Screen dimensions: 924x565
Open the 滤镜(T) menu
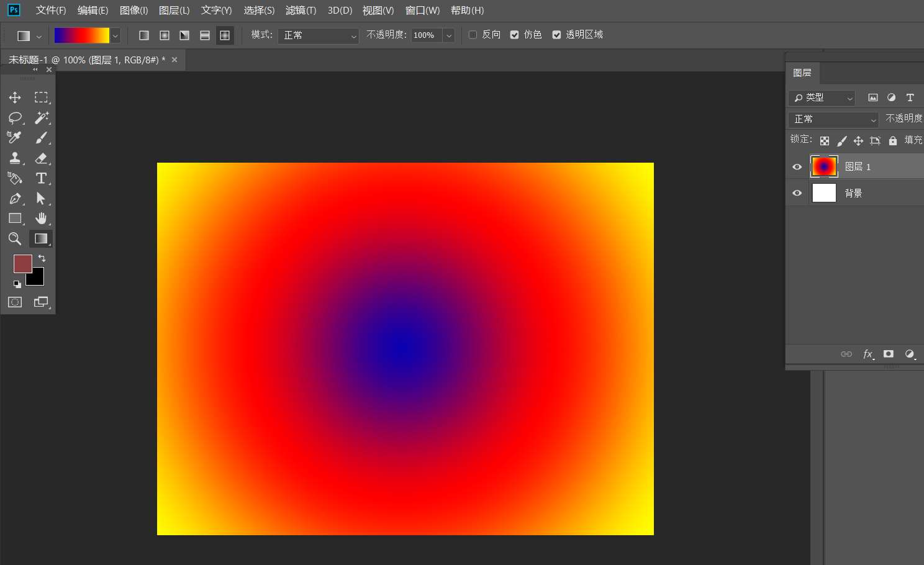click(301, 10)
